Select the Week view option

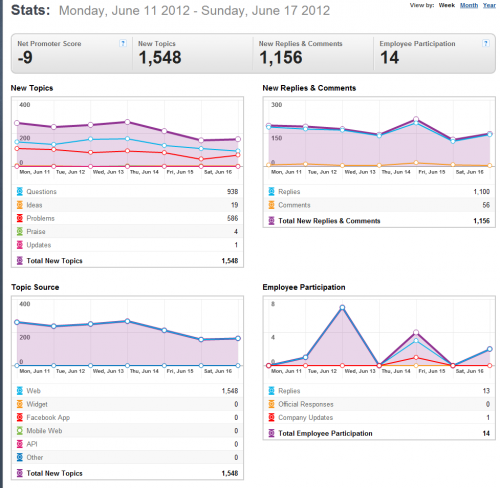click(x=447, y=5)
